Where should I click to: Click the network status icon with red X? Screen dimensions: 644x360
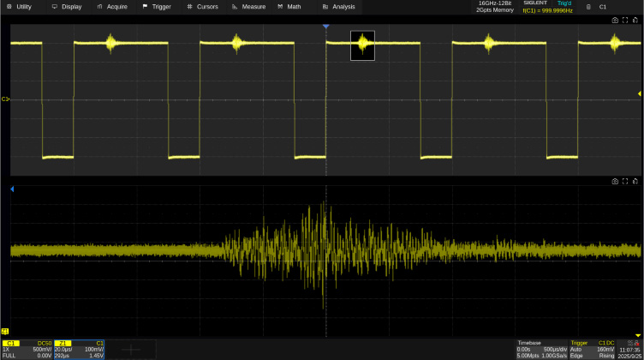(635, 343)
